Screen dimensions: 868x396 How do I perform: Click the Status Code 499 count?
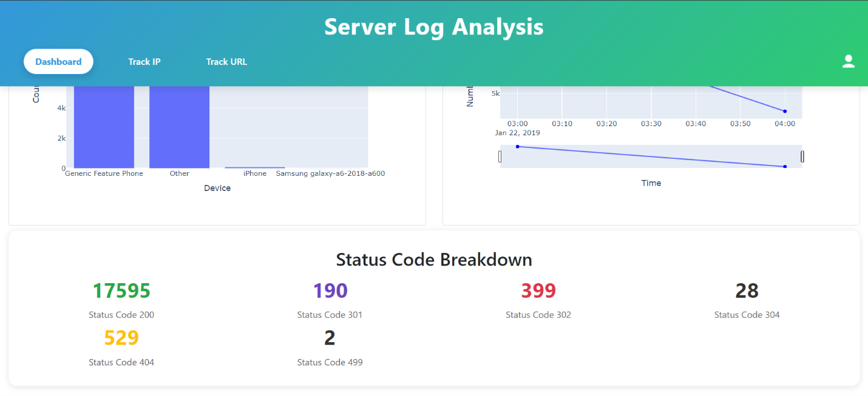[x=330, y=338]
